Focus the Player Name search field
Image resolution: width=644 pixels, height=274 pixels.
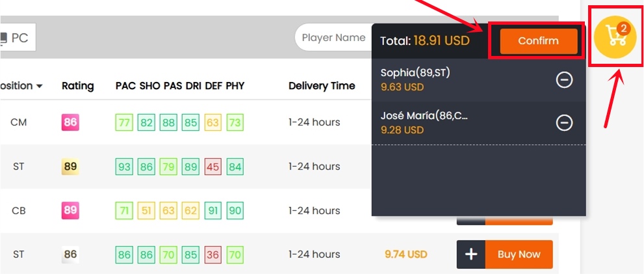333,38
